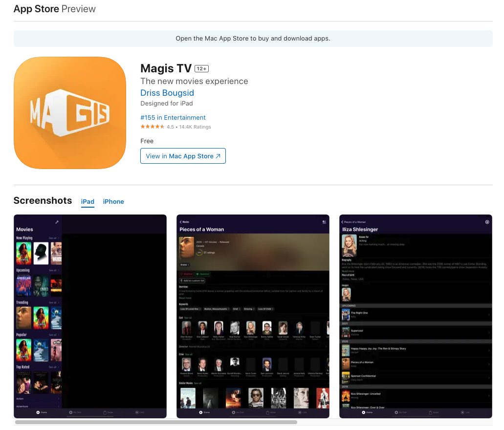Open the Iliza Shlesinger screenshot thumbnail

click(416, 316)
